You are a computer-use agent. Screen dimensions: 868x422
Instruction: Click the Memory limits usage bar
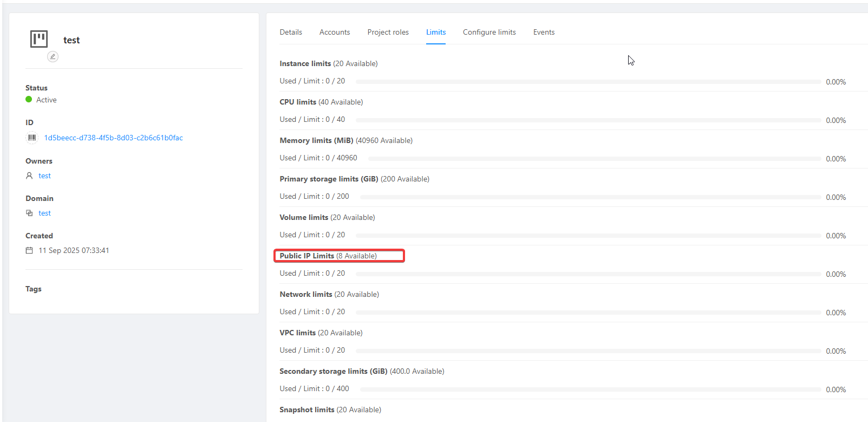(594, 159)
